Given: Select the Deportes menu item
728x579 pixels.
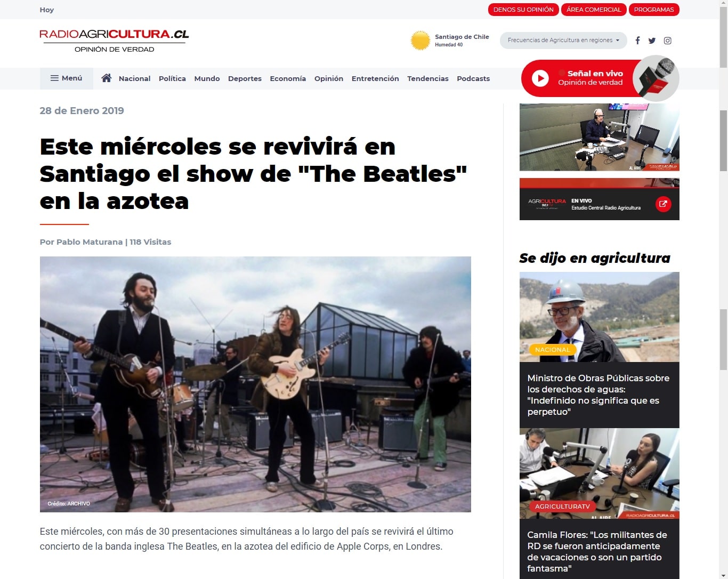Looking at the screenshot, I should tap(245, 78).
